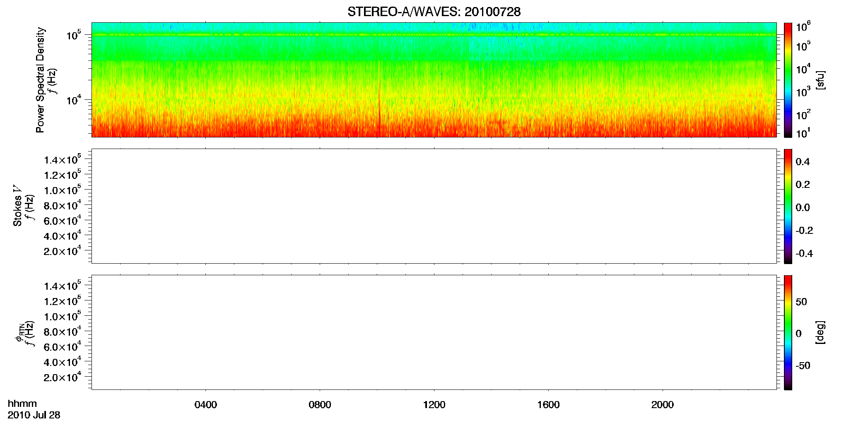This screenshot has height=447, width=868.
Task: Click the [sfu] colorbar unit label
Action: pos(820,80)
